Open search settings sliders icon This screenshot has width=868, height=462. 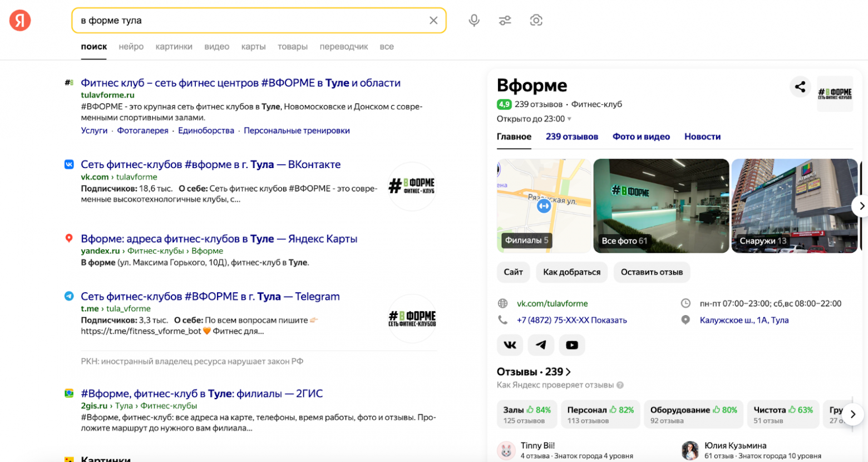(x=505, y=21)
